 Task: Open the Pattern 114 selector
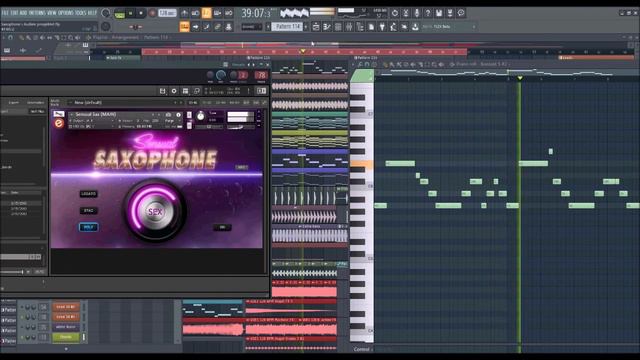pyautogui.click(x=287, y=27)
